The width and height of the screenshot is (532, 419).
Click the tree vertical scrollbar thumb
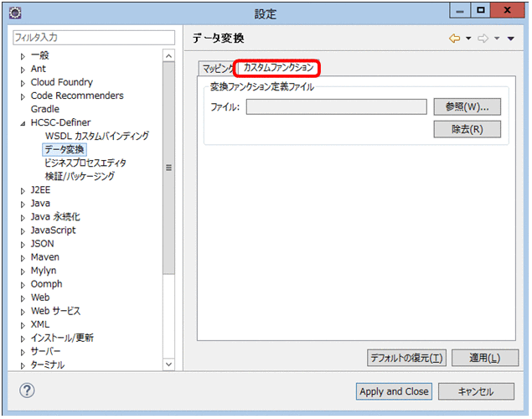click(x=168, y=168)
